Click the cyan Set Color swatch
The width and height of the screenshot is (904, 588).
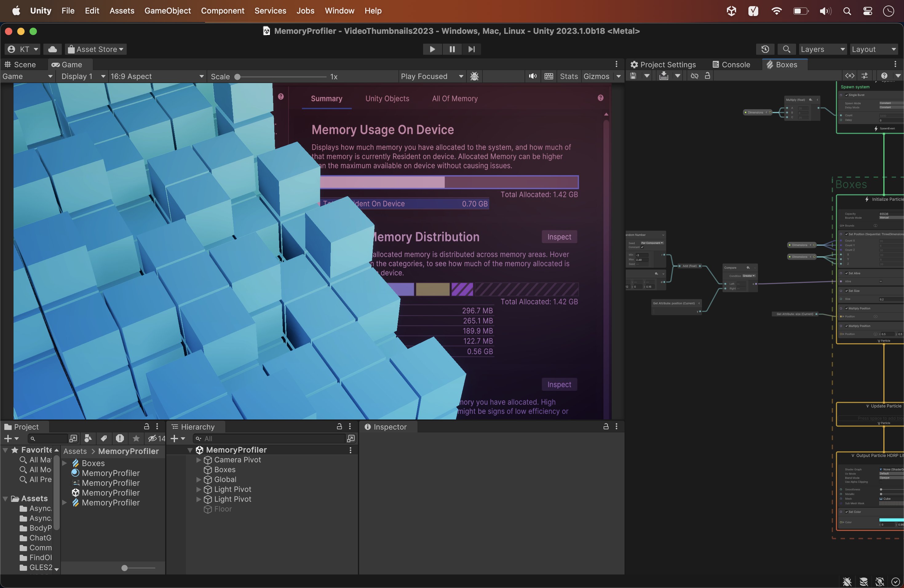click(891, 520)
